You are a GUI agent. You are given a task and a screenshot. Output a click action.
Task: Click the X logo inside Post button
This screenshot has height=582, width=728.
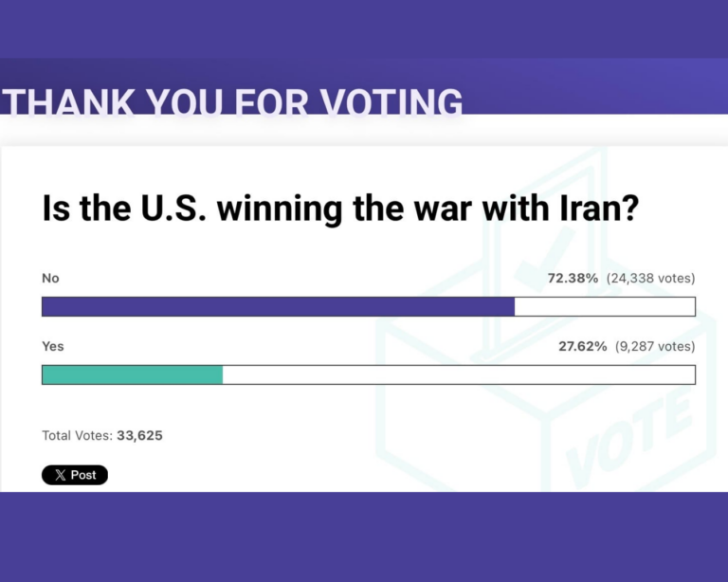[59, 475]
